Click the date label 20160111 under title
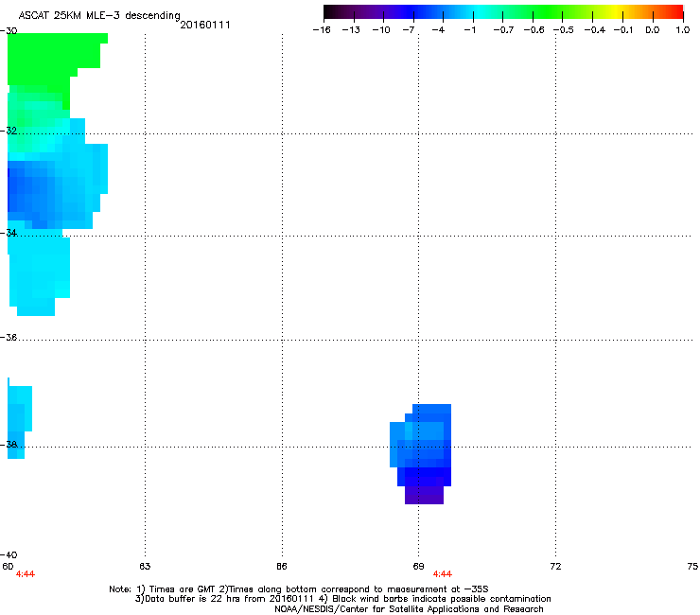The height and width of the screenshot is (615, 700). (205, 25)
